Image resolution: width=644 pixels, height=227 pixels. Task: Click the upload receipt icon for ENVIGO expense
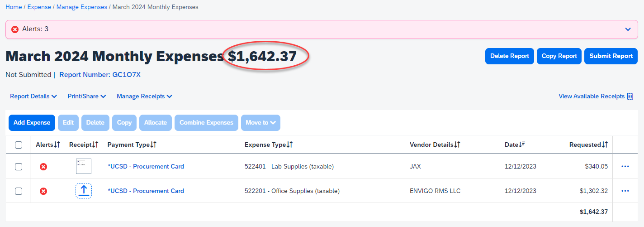coord(84,191)
